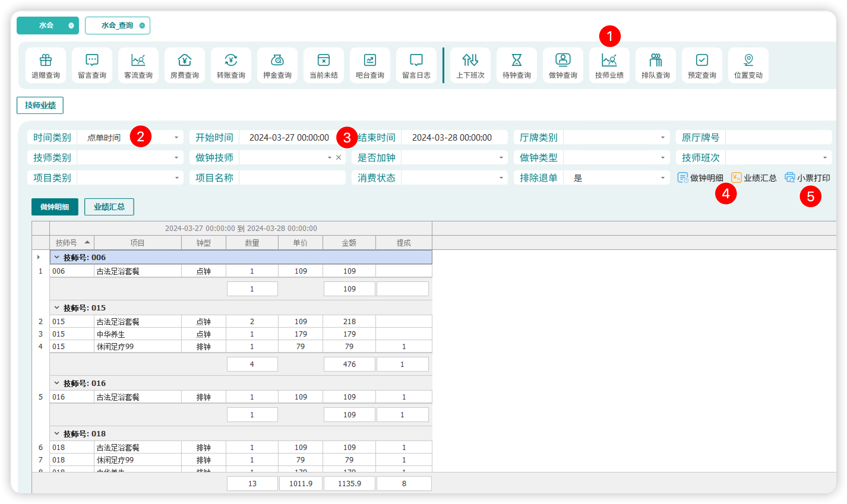Click the 原厅牌号 input field
This screenshot has width=847, height=504.
778,137
